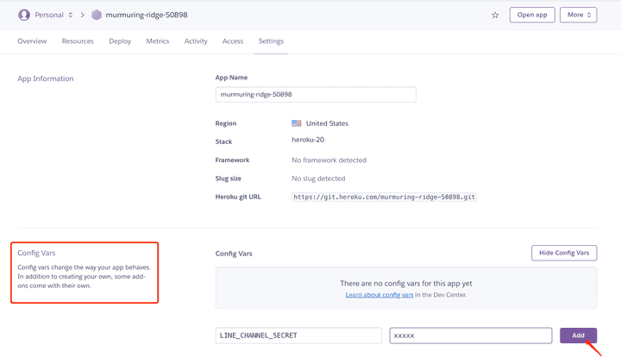Select the Settings tab

click(271, 41)
